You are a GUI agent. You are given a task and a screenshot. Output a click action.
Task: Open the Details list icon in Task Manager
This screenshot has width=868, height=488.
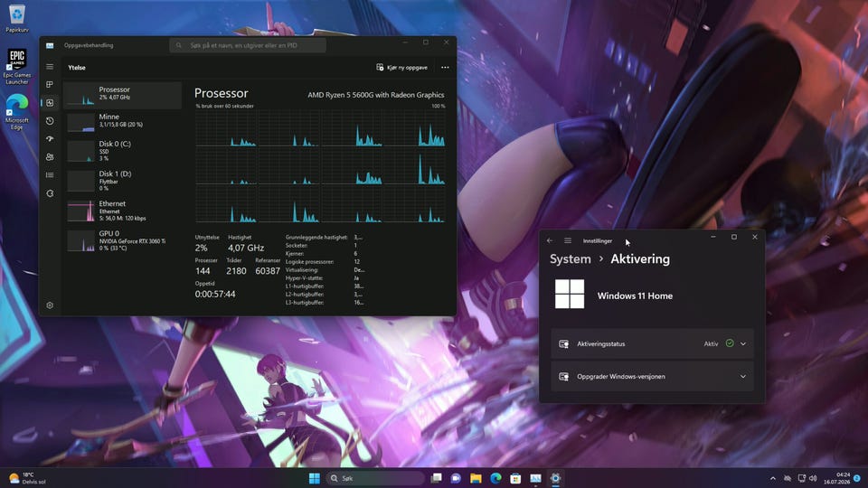(50, 175)
